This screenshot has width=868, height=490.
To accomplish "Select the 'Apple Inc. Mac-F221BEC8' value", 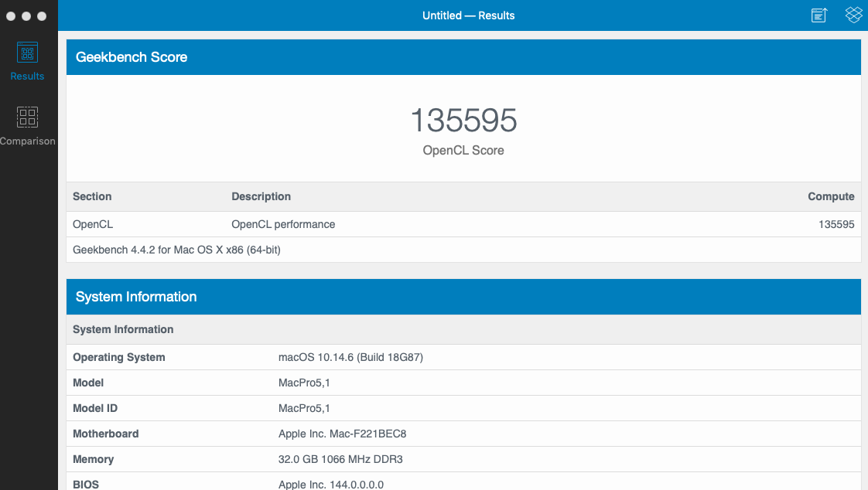I will click(x=342, y=434).
